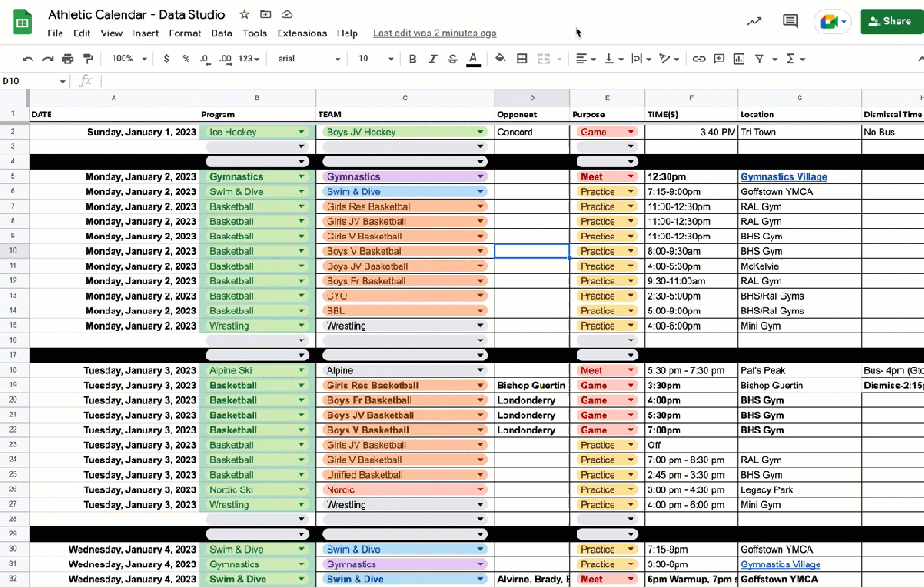The width and height of the screenshot is (924, 587).
Task: Toggle strikethrough formatting
Action: [x=453, y=59]
